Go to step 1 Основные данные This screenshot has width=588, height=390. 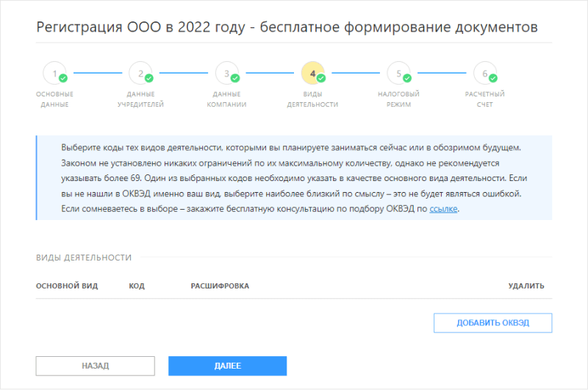click(x=54, y=73)
